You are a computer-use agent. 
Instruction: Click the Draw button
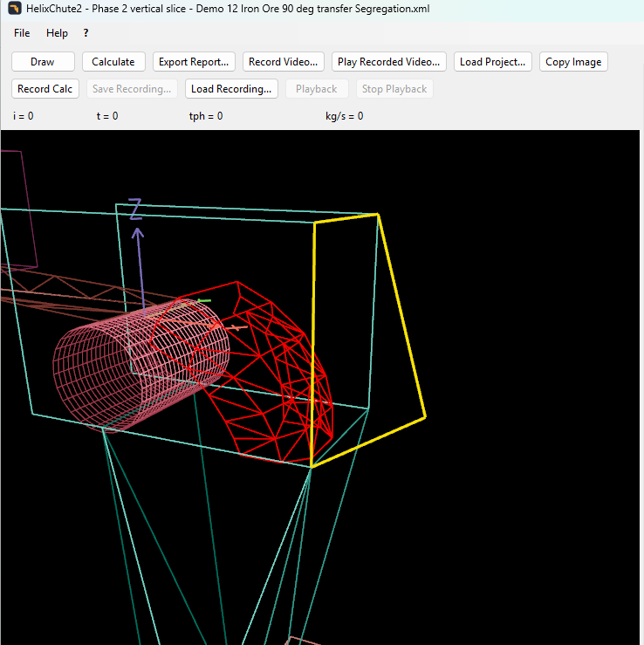pyautogui.click(x=43, y=62)
